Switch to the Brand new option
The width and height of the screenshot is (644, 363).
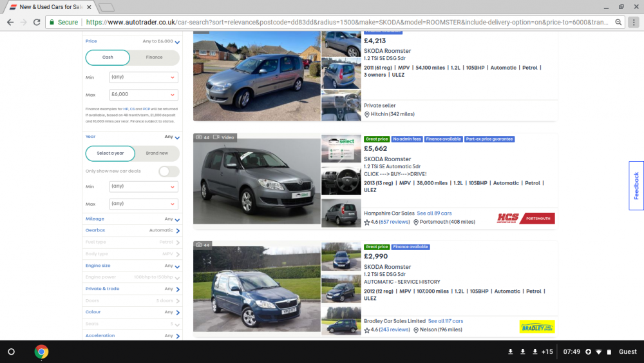point(157,153)
